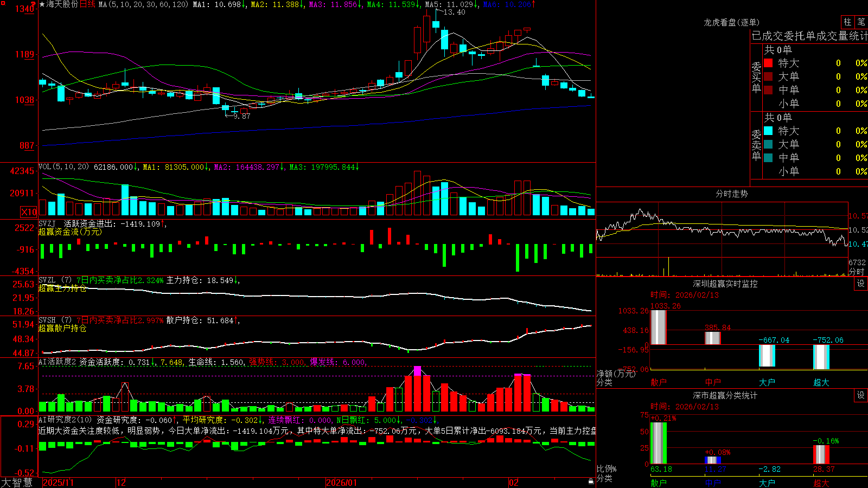Click the 委卖单 section label
The height and width of the screenshot is (488, 868).
756,145
